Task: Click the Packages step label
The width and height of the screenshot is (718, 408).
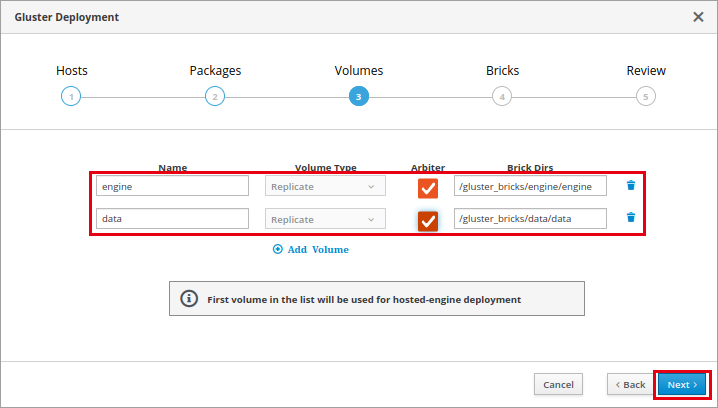Action: (x=215, y=71)
